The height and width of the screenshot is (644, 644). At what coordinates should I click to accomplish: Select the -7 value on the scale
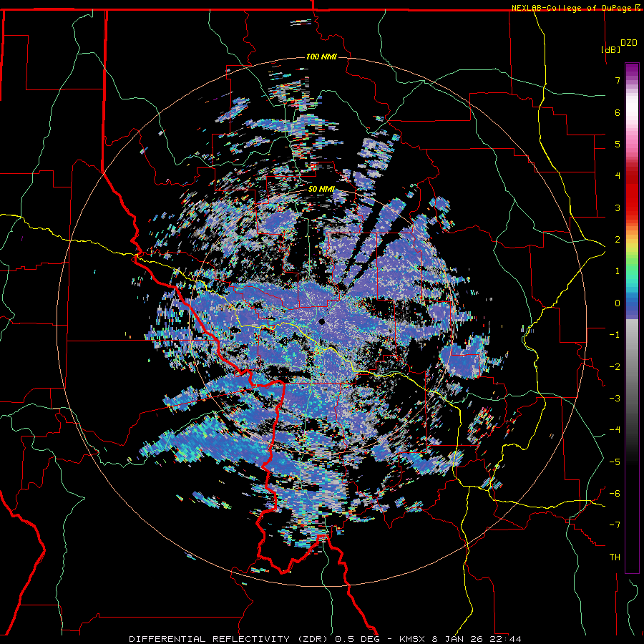point(615,525)
